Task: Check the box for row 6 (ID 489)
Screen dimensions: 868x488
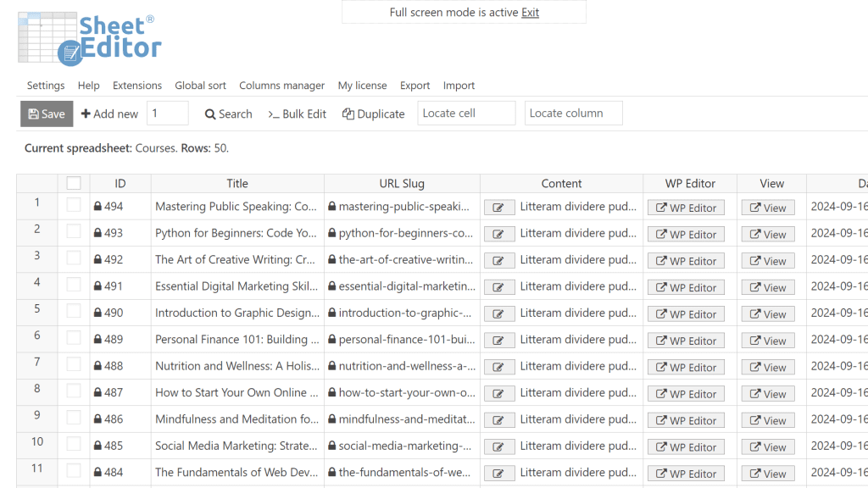Action: (74, 337)
